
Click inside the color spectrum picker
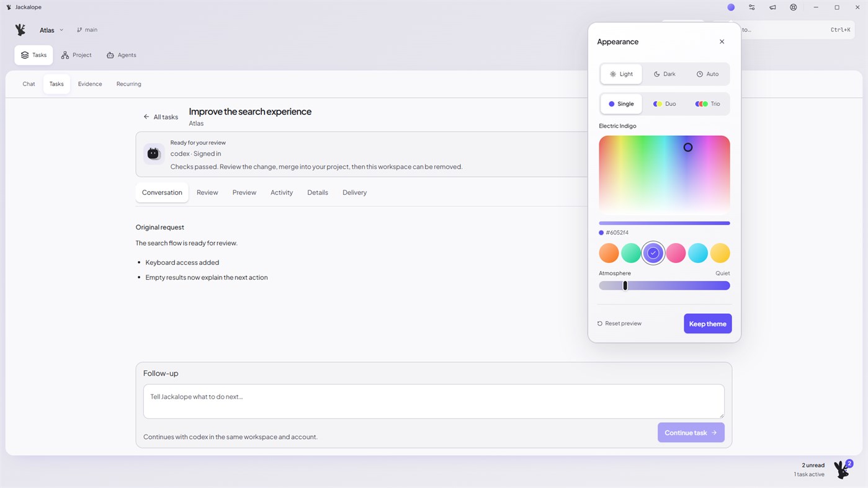coord(664,175)
